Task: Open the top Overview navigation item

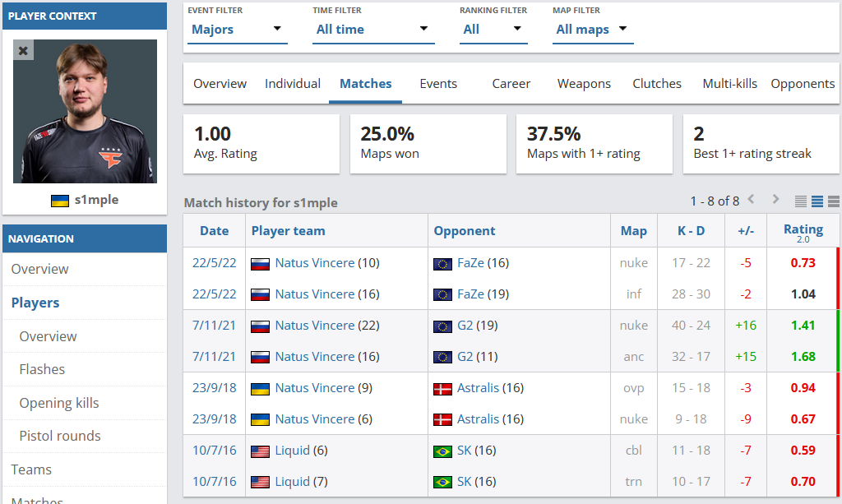Action: [85, 269]
